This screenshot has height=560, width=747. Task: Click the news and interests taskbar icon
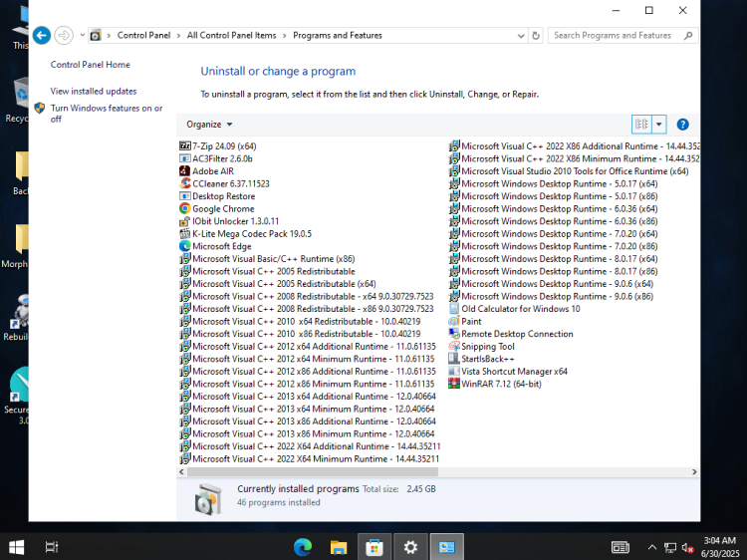tap(620, 547)
